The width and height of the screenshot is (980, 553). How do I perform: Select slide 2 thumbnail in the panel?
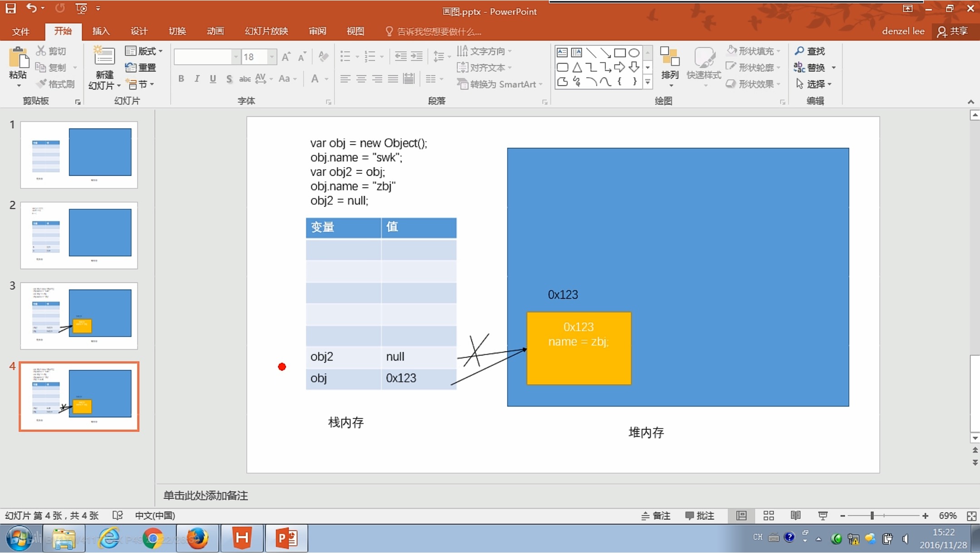click(x=78, y=235)
